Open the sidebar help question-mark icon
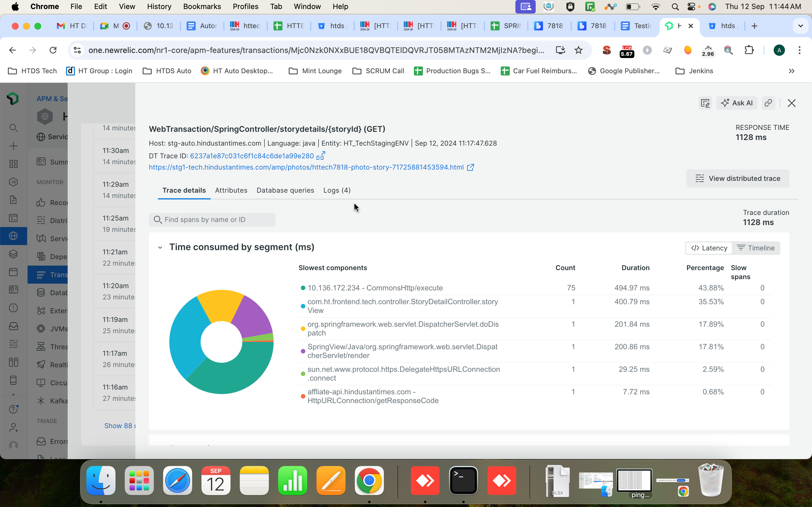This screenshot has height=507, width=812. (x=13, y=409)
